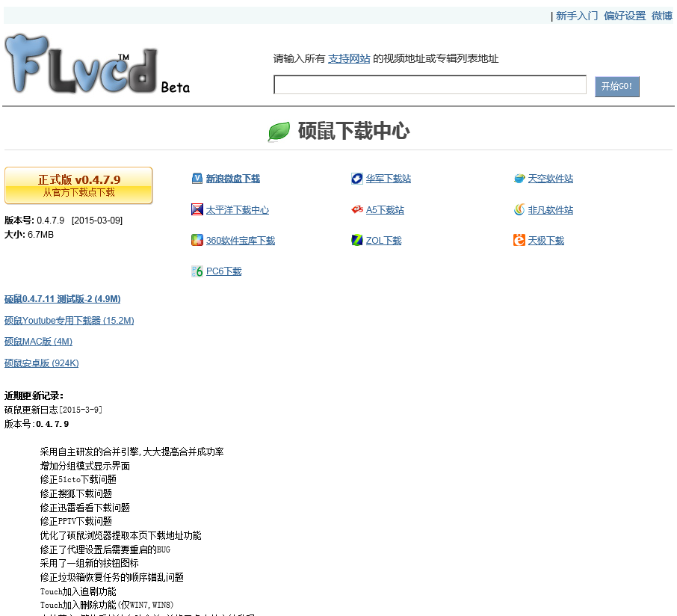This screenshot has height=616, width=677.
Task: Focus the video URL input field
Action: click(430, 84)
